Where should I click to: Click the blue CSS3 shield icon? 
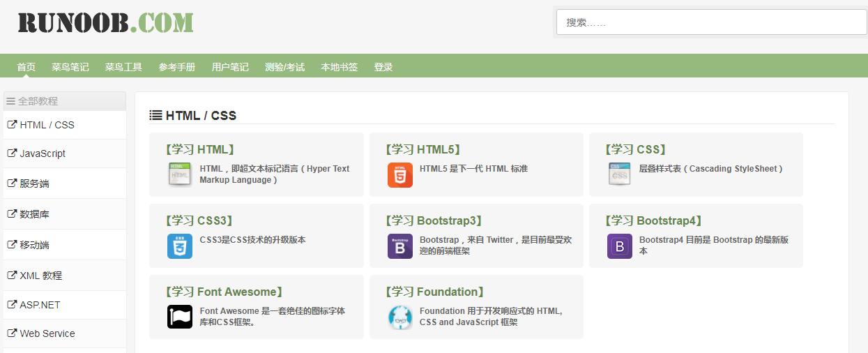tap(180, 246)
